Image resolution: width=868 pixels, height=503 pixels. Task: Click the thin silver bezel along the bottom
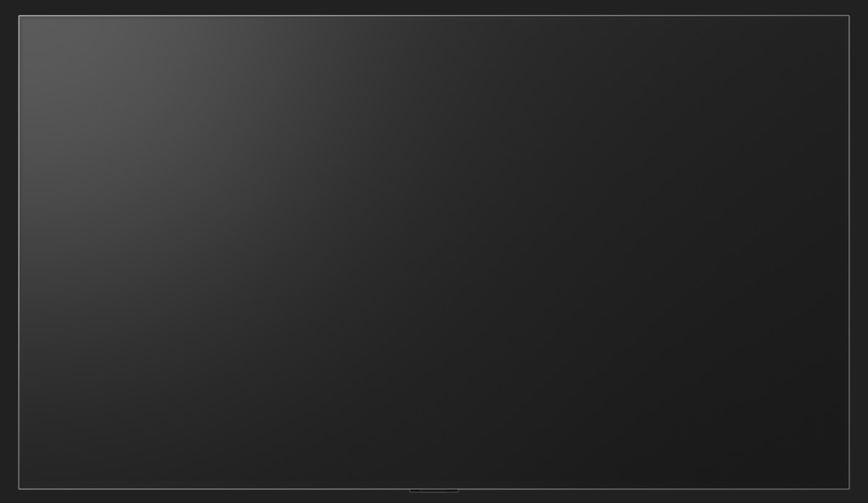(434, 489)
